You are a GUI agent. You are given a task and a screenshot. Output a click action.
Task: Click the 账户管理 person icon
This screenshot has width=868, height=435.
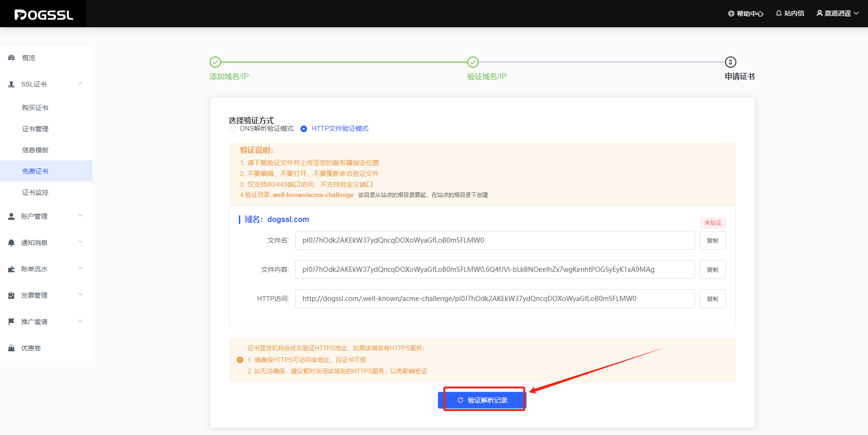tap(11, 216)
